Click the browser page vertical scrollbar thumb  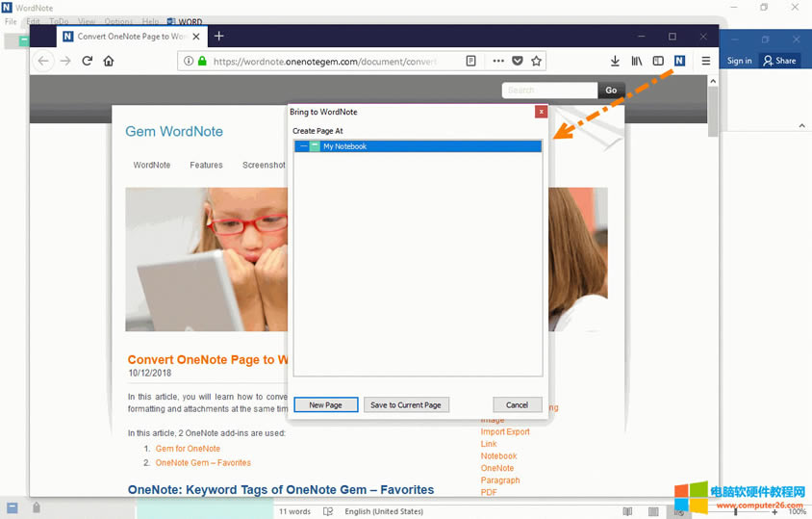tap(713, 111)
